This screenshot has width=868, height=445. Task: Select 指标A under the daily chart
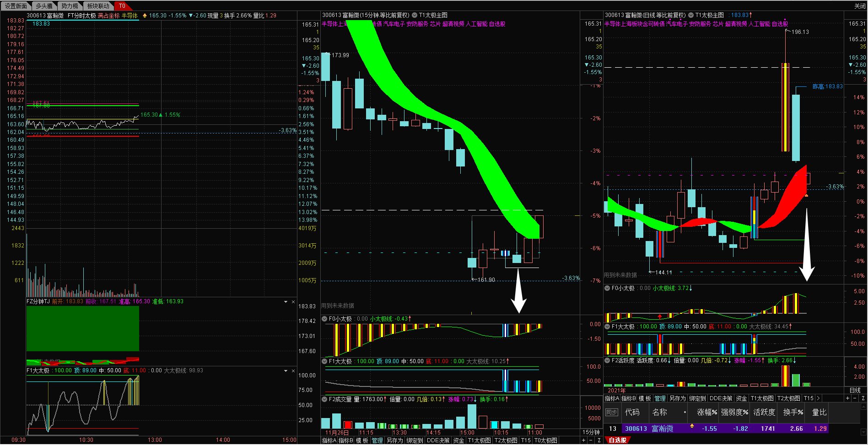coord(612,398)
